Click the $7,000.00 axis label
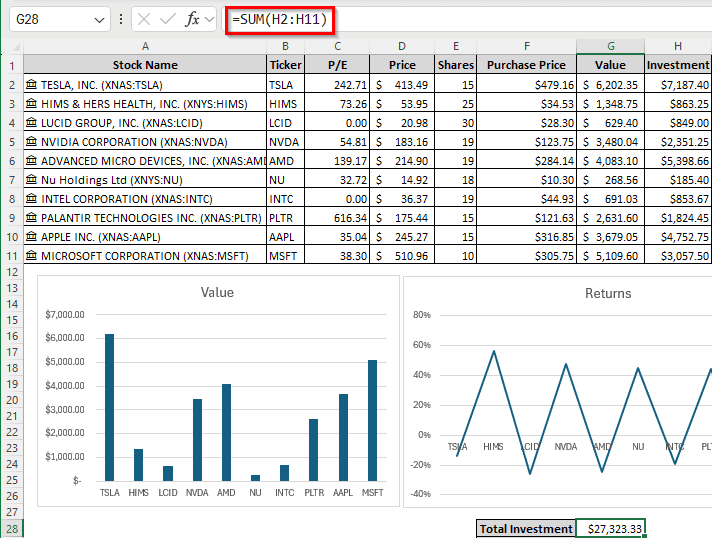The image size is (712, 538). click(x=64, y=314)
